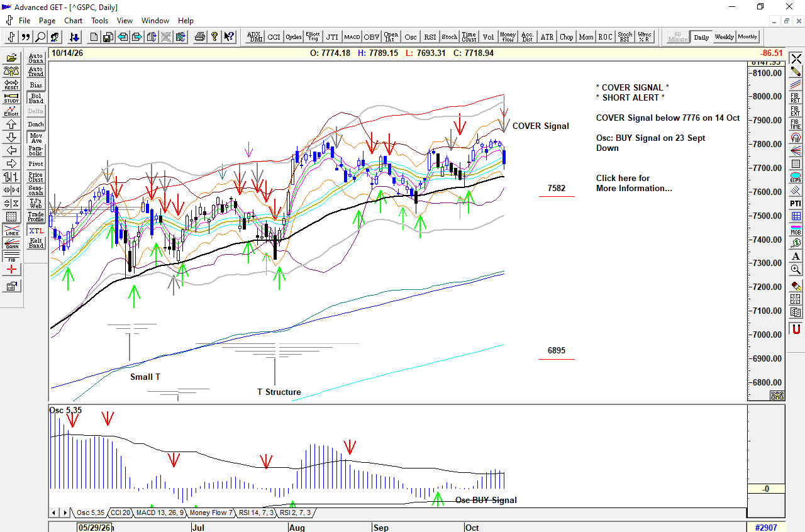805x532 pixels.
Task: Click the balance scales icon
Action: tap(11, 71)
